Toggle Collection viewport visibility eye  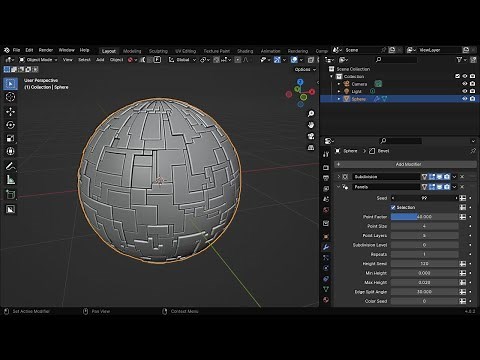[x=465, y=76]
